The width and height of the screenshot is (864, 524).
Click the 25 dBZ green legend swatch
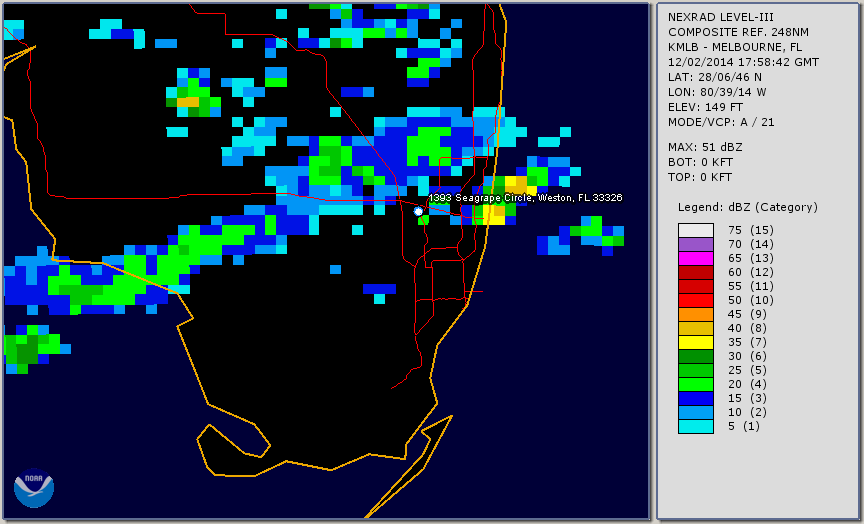tap(695, 370)
